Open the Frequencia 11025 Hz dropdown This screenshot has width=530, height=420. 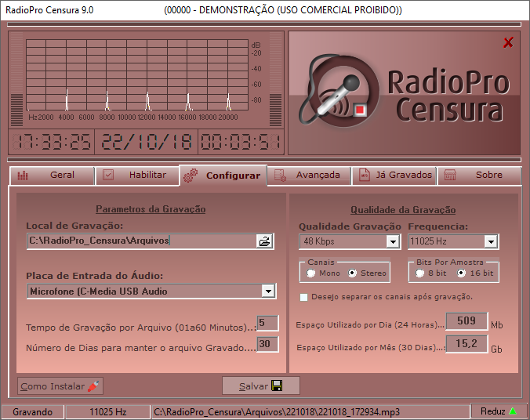(x=491, y=241)
